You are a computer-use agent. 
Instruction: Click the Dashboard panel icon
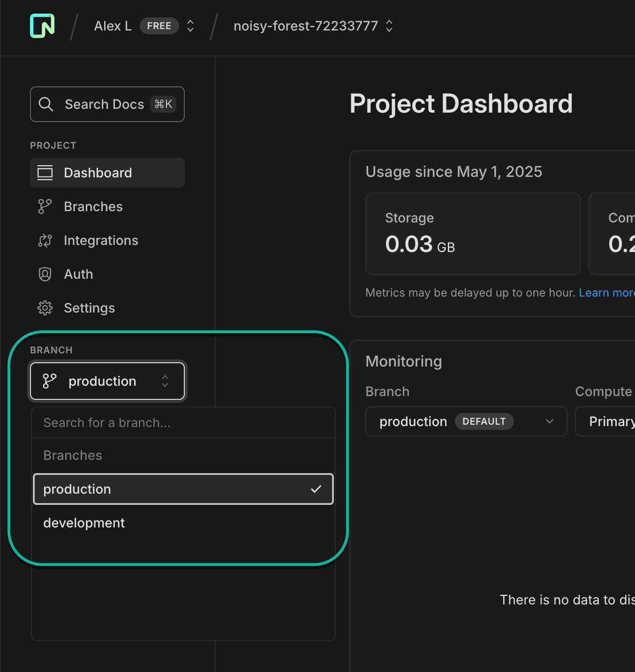pyautogui.click(x=45, y=173)
